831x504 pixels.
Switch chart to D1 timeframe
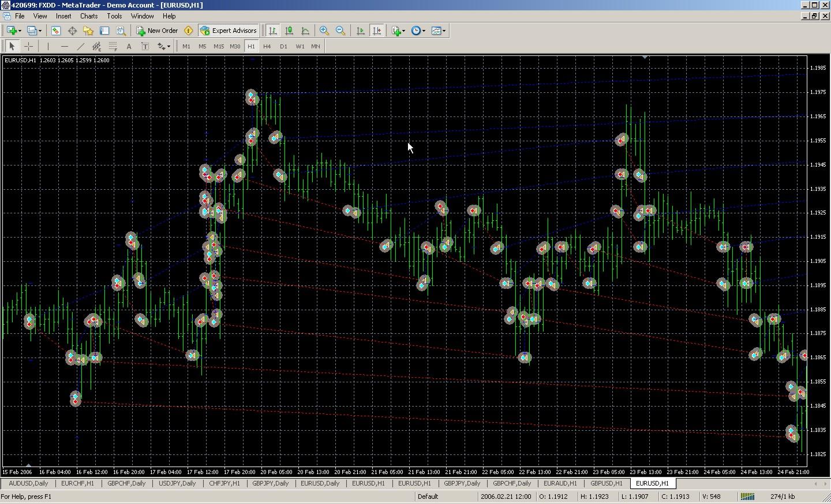[283, 46]
